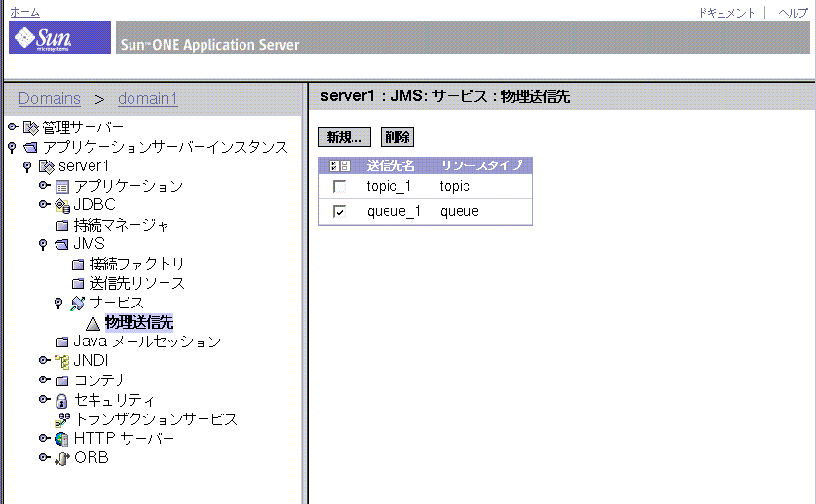Viewport: 816px width, 504px height.
Task: Select server1 in the tree
Action: point(84,166)
